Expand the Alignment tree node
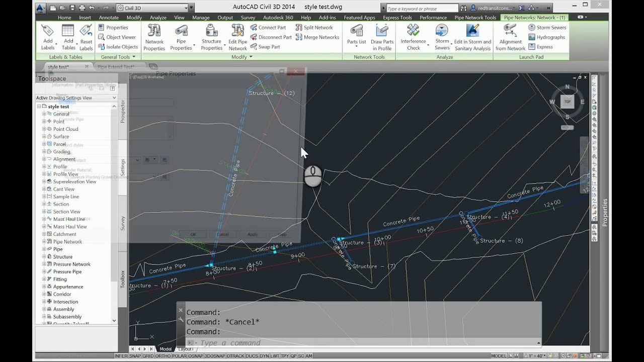Image resolution: width=644 pixels, height=362 pixels. [44, 159]
